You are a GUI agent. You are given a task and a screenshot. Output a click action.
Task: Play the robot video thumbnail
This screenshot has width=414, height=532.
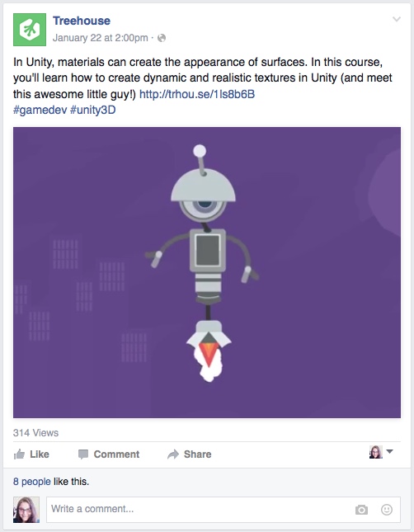(x=207, y=272)
